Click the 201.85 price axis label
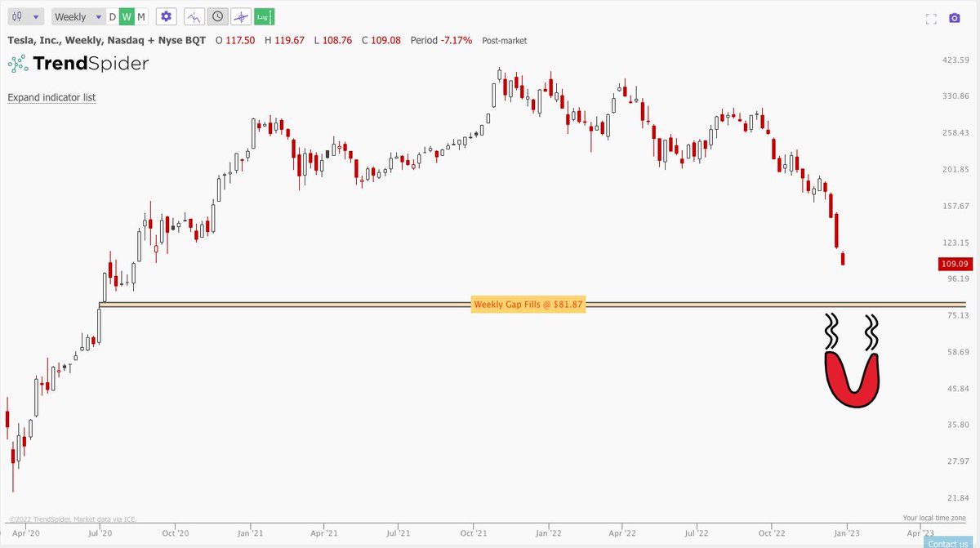The height and width of the screenshot is (548, 980). coord(955,170)
